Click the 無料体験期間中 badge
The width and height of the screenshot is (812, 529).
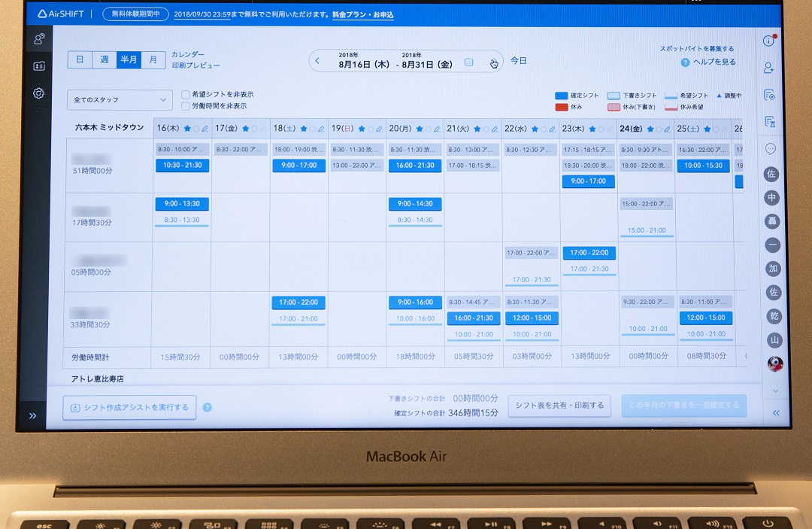pyautogui.click(x=135, y=14)
